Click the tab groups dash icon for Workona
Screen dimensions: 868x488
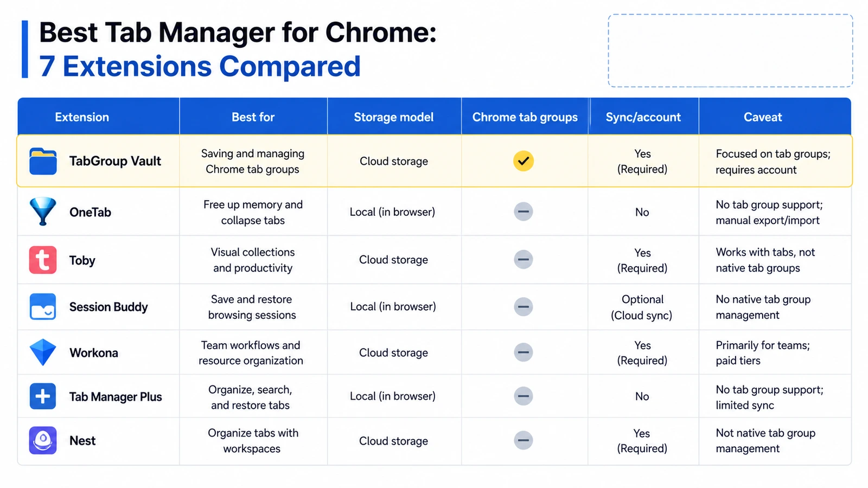point(524,352)
